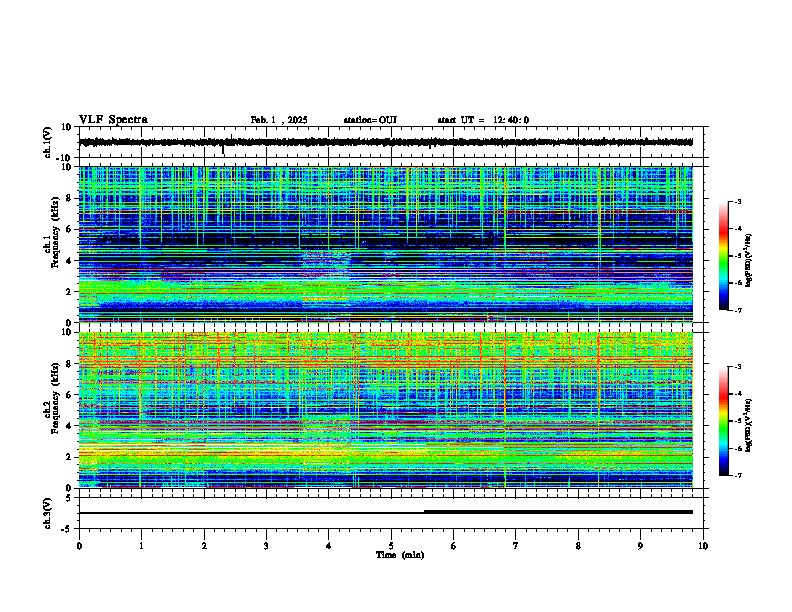Click tick label "1" on time axis
Screen dimensions: 792x612
[141, 546]
